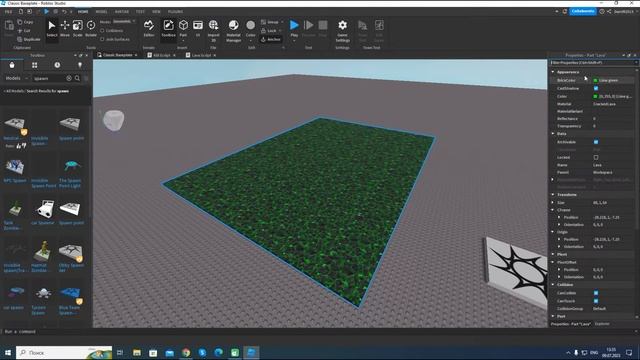Collapse the Transform section
Image resolution: width=640 pixels, height=360 pixels.
coord(553,195)
